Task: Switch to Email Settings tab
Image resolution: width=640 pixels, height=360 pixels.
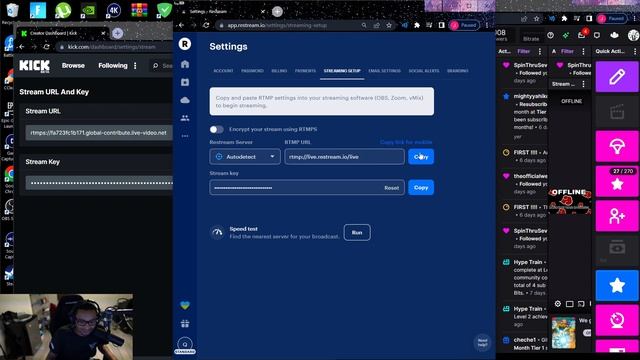Action: click(384, 71)
